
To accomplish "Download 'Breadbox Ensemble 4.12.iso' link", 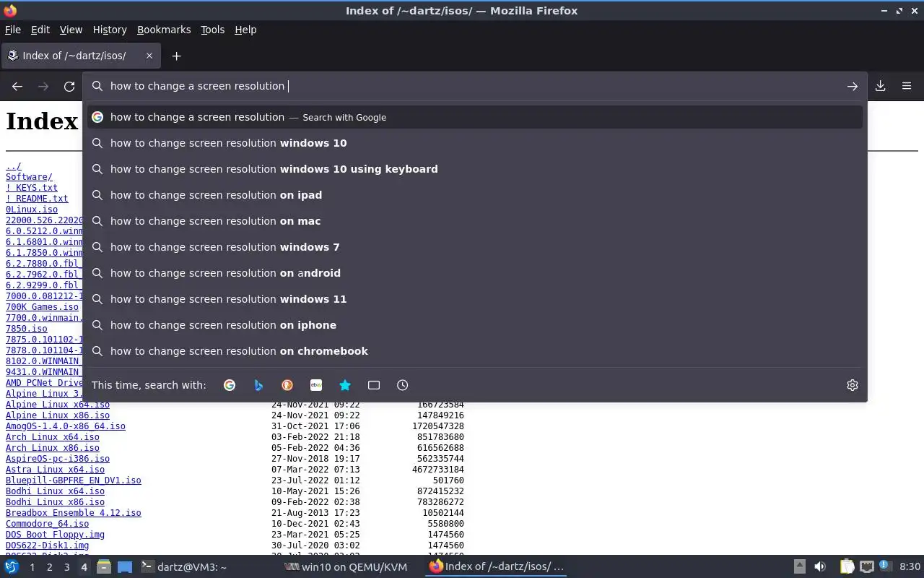I will pos(74,513).
